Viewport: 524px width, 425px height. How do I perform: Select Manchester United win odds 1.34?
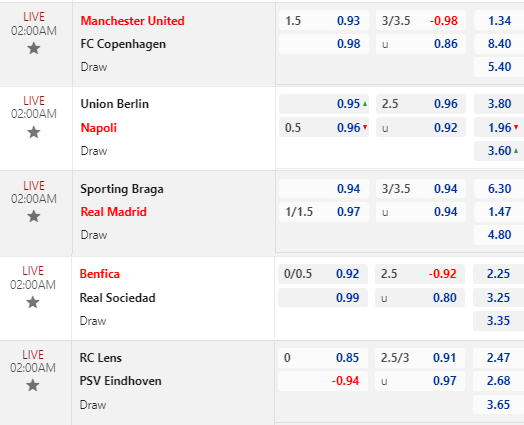pos(499,21)
